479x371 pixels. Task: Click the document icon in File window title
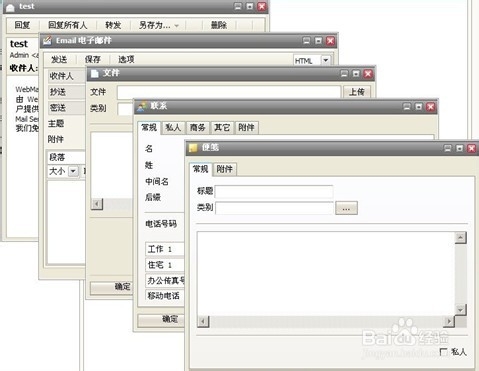coord(95,73)
